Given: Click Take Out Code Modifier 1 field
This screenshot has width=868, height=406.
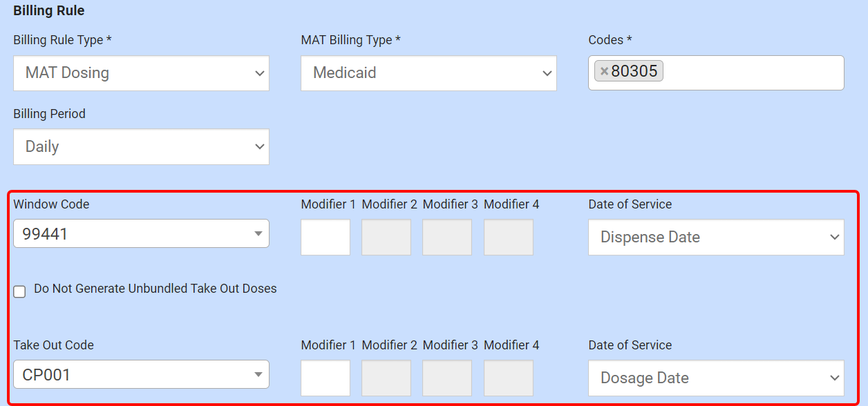Looking at the screenshot, I should [x=325, y=378].
